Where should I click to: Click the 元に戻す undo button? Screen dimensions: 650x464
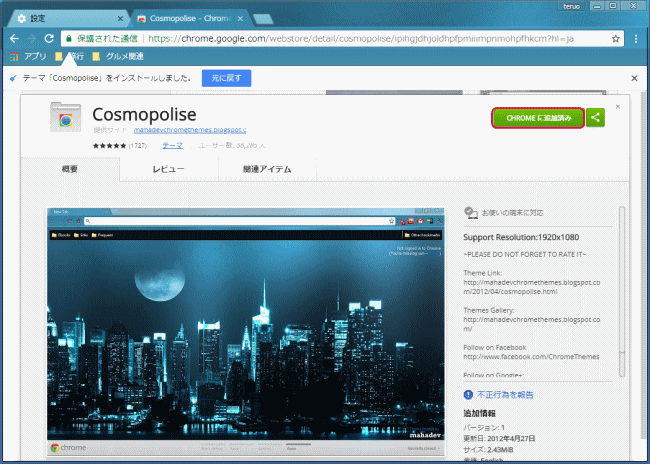tap(226, 78)
